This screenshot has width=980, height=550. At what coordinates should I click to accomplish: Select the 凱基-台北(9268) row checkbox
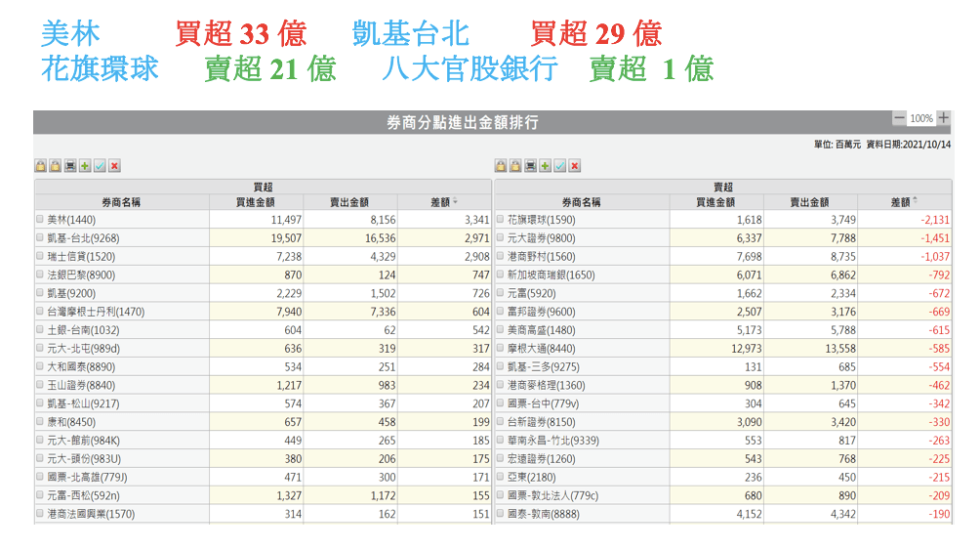(40, 237)
